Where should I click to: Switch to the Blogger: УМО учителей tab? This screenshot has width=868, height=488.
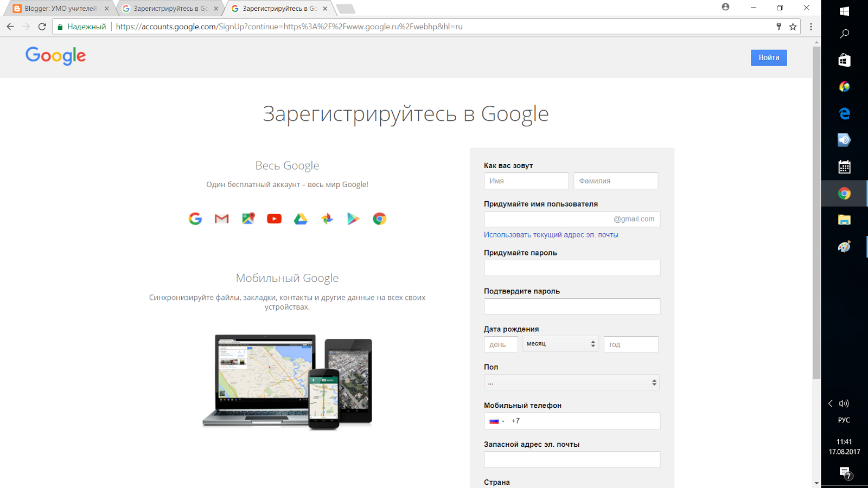click(x=61, y=9)
